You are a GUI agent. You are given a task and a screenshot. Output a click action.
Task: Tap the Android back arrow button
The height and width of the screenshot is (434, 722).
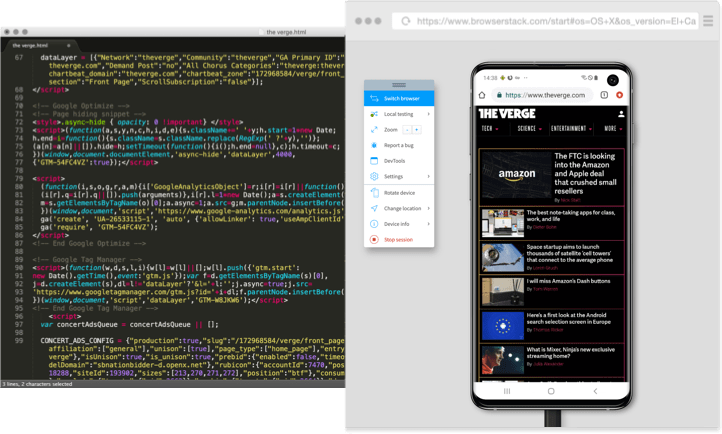pos(595,391)
